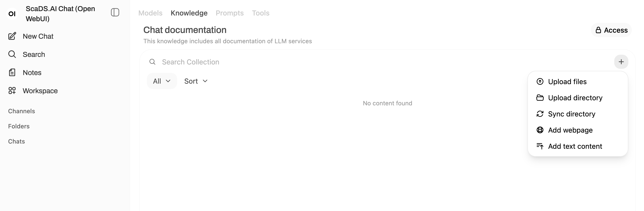
Task: Open the Prompts tab
Action: click(x=229, y=13)
